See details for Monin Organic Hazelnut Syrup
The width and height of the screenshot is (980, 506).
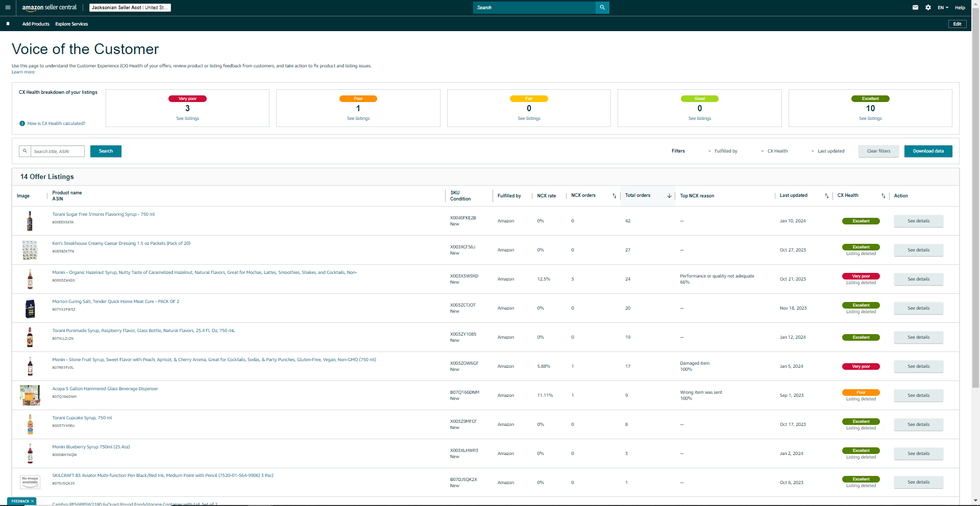pyautogui.click(x=918, y=279)
